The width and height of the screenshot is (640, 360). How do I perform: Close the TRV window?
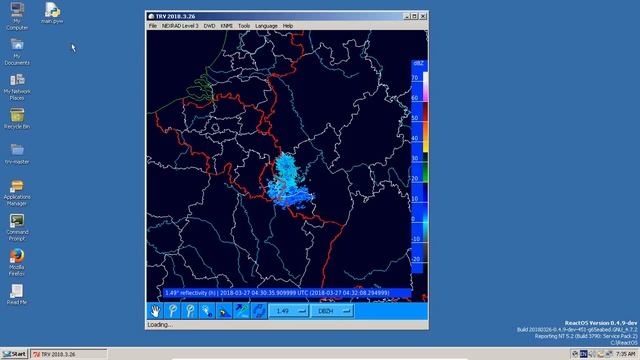coord(423,16)
